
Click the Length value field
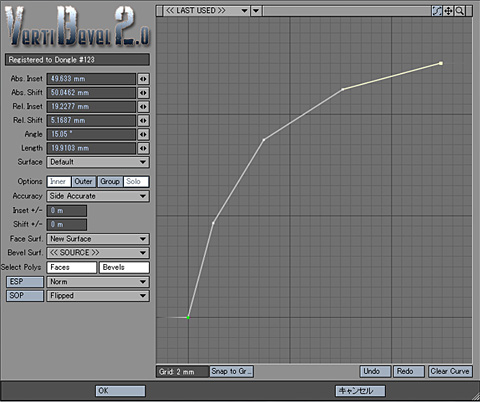coord(91,148)
